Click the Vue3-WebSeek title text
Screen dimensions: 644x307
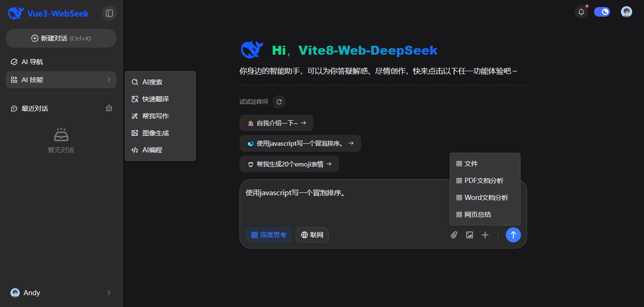click(x=58, y=14)
